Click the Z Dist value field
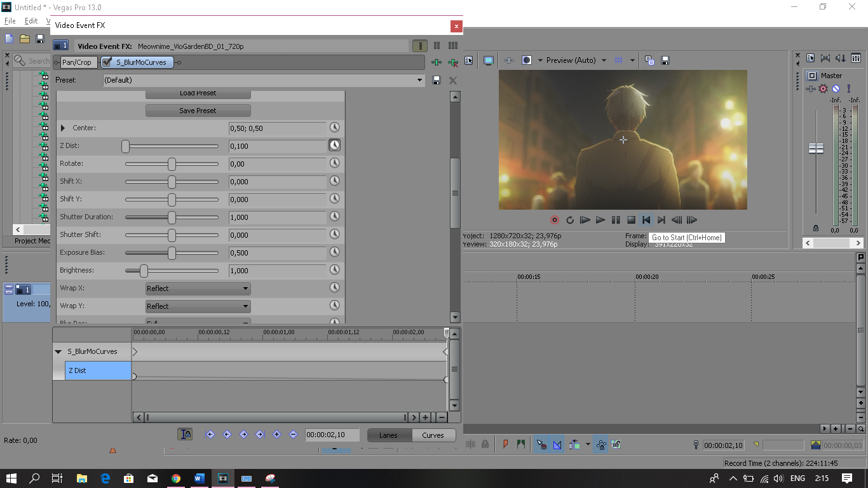Screen dimensions: 868x488 coord(277,146)
